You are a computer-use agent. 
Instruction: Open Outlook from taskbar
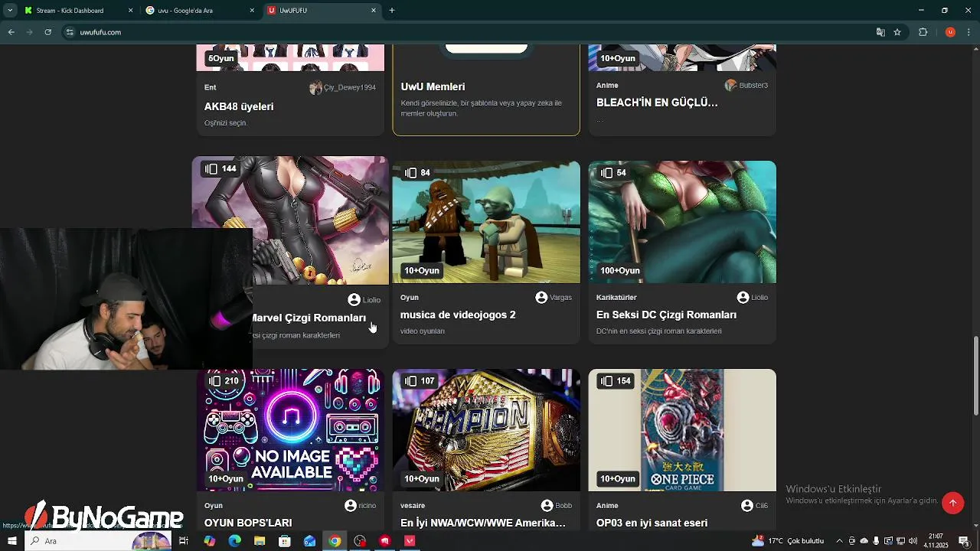pyautogui.click(x=309, y=541)
